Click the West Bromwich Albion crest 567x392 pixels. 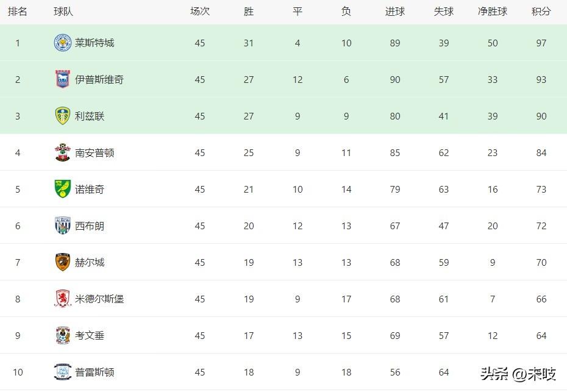[x=63, y=226]
